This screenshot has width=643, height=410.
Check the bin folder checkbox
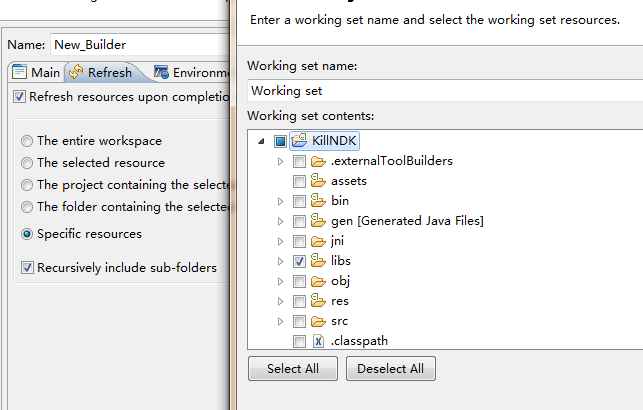[299, 201]
